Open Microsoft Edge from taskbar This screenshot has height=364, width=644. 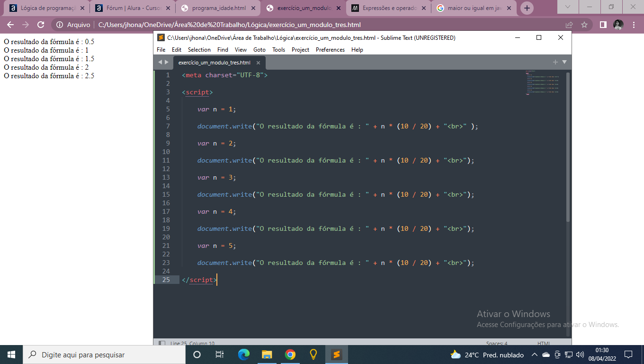(x=243, y=355)
